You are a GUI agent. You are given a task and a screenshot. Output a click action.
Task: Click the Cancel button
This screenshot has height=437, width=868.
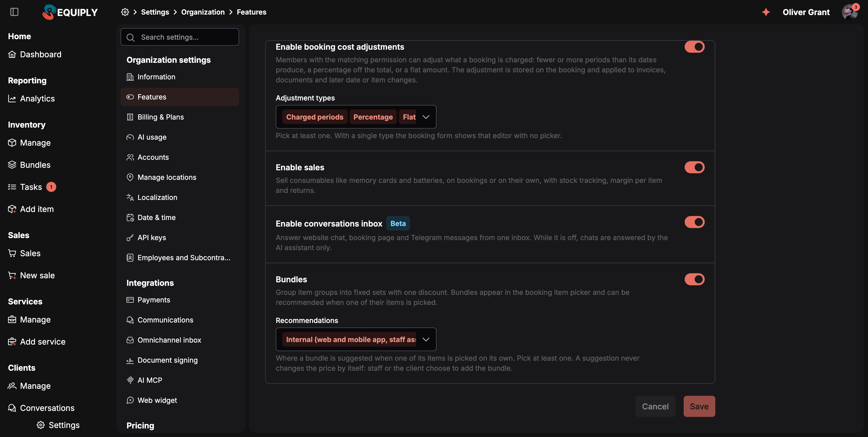point(655,406)
